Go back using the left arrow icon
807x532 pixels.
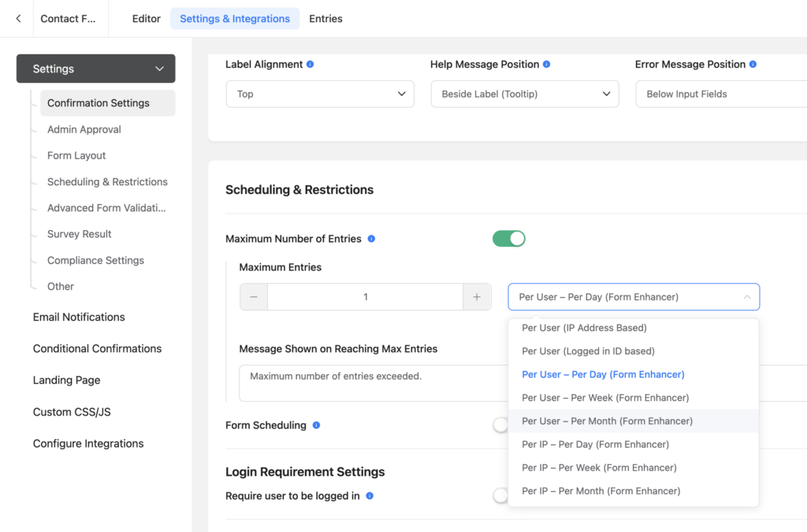pos(19,19)
